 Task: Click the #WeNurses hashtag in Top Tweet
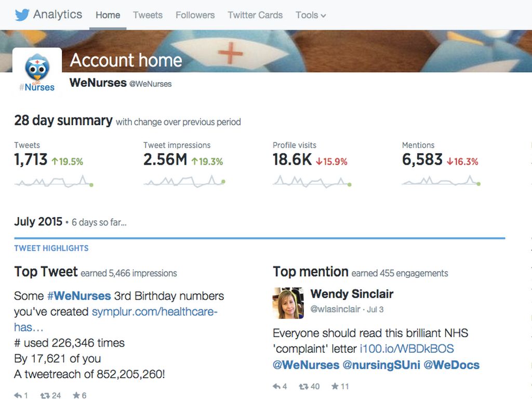[x=79, y=296]
